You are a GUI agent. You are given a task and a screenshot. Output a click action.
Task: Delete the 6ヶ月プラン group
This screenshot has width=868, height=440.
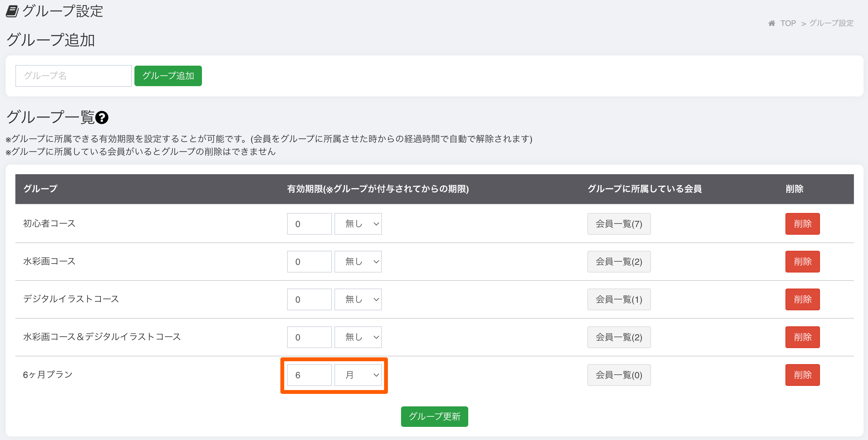pyautogui.click(x=803, y=375)
